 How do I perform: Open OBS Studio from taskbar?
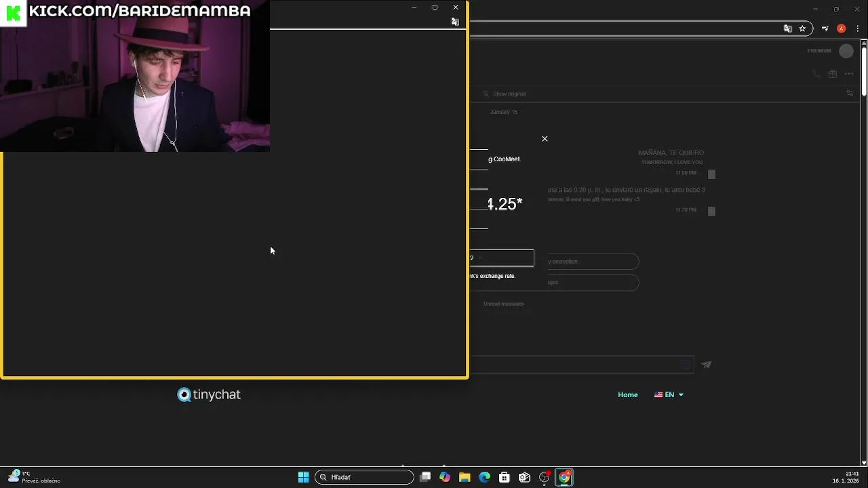point(544,477)
